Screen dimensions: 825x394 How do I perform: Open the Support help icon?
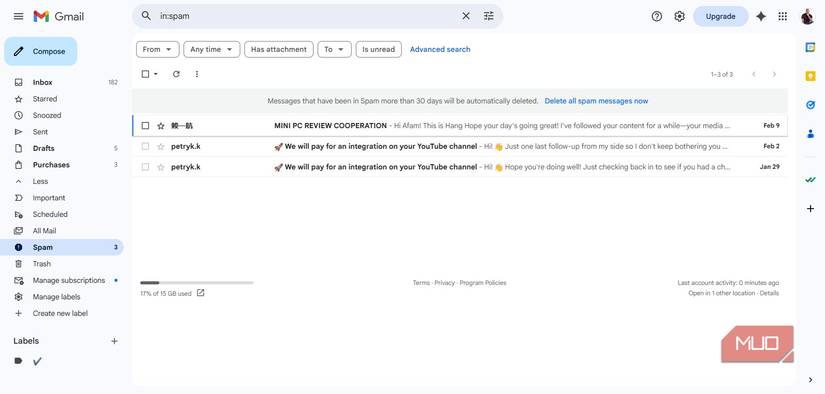coord(657,16)
